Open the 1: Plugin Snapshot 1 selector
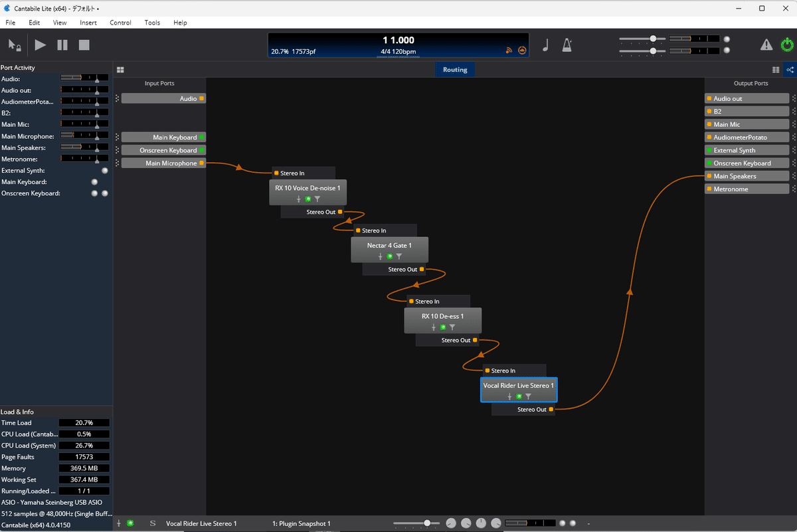 (302, 523)
